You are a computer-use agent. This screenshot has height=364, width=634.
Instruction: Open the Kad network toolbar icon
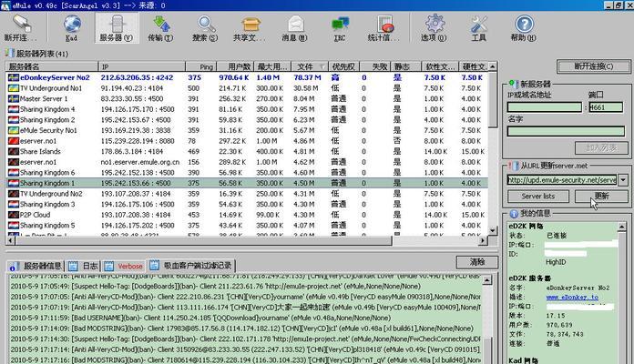click(72, 24)
